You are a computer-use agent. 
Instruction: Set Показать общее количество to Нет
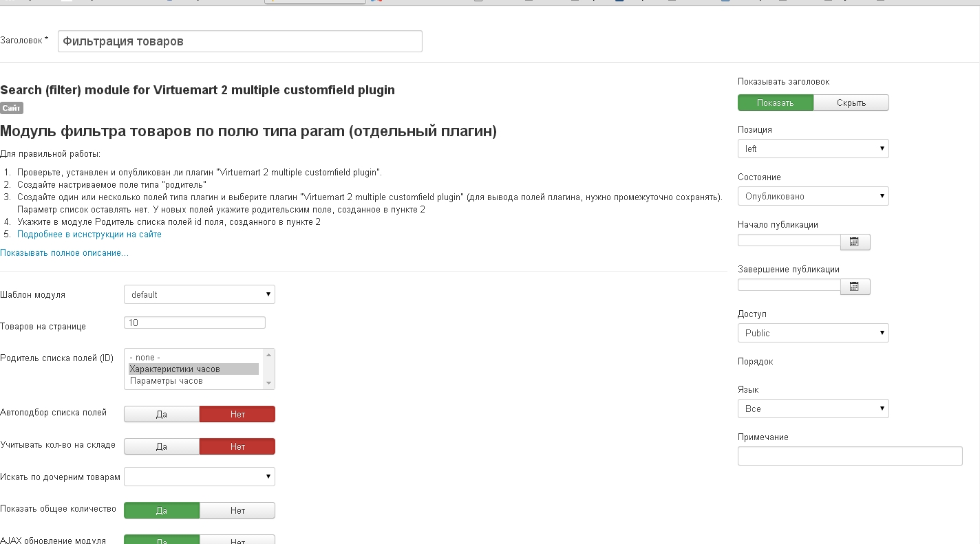[x=237, y=510]
